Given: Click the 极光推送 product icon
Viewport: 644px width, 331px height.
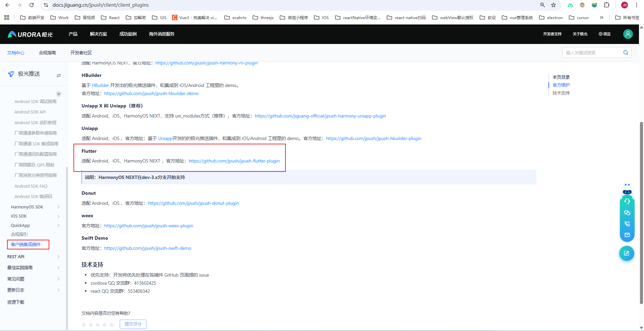Looking at the screenshot, I should 11,74.
